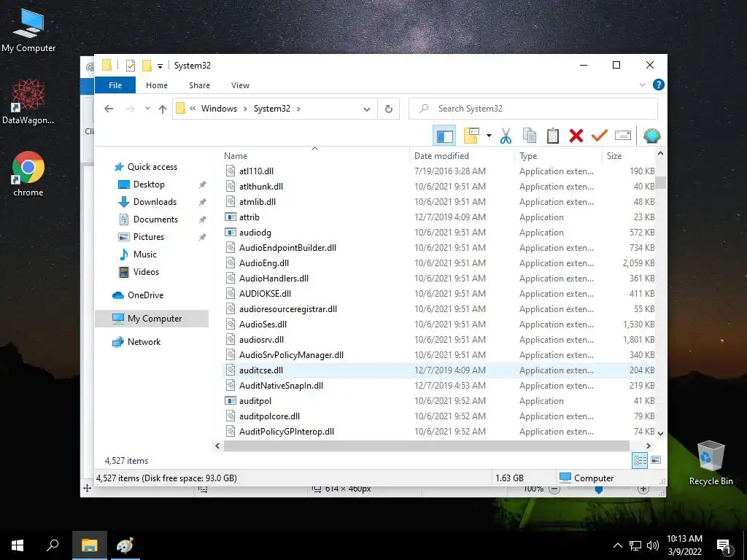
Task: Click the Copy pages icon
Action: 530,136
